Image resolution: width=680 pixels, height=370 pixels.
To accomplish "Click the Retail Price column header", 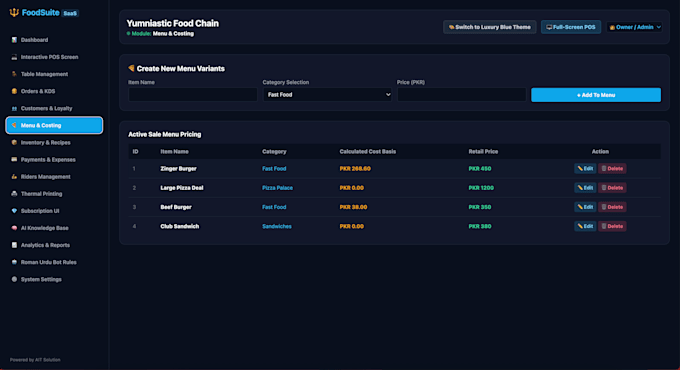I will (x=483, y=151).
